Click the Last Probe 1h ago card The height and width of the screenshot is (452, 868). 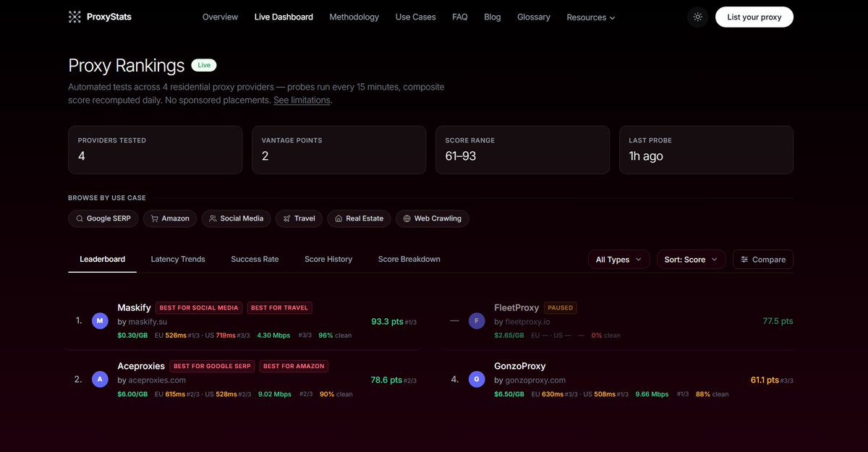706,150
